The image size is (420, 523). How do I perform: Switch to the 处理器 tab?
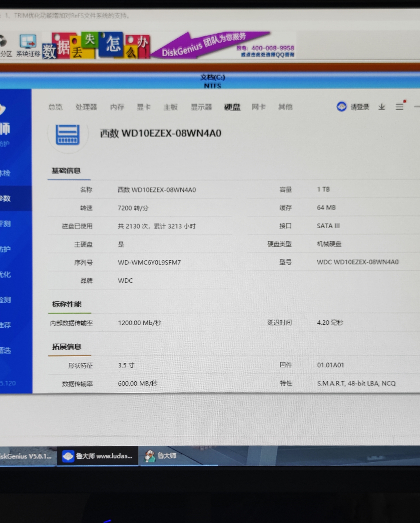point(86,107)
